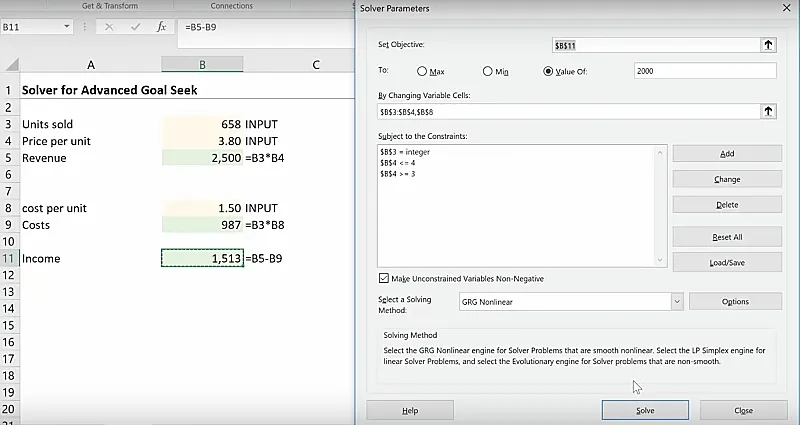Choose the Value Of radio option
The image size is (800, 425).
[x=548, y=71]
